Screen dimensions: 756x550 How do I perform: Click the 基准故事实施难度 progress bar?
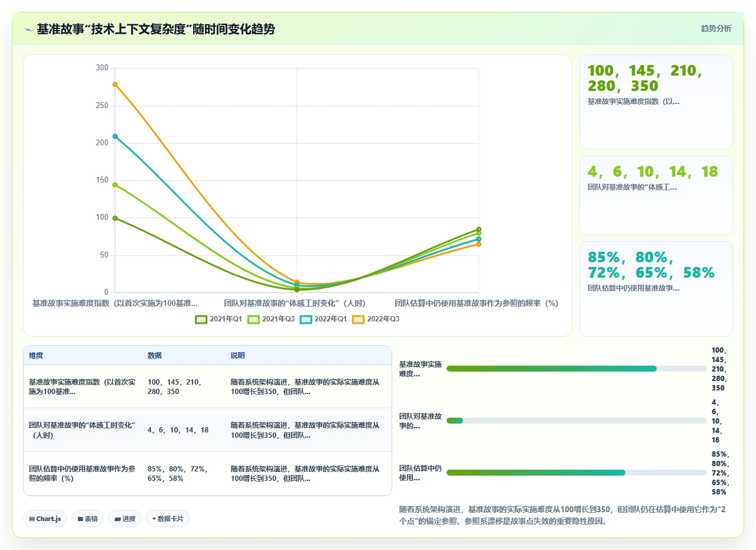(x=576, y=369)
